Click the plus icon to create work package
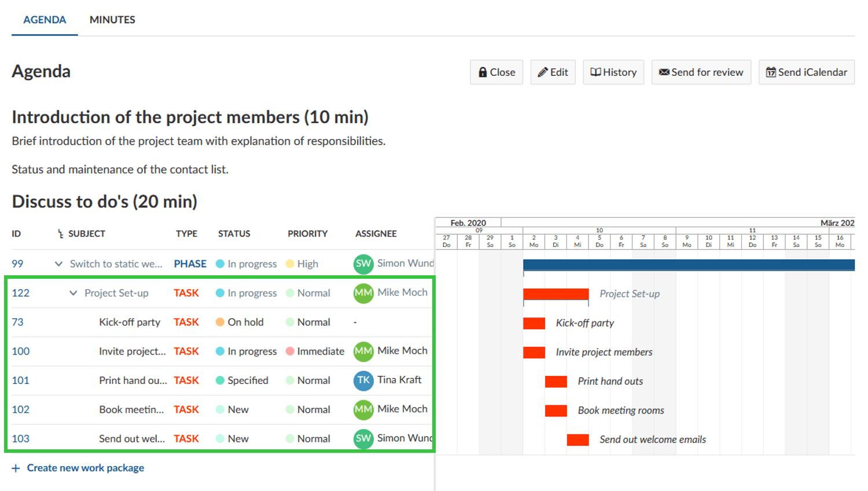Viewport: 868px width, 491px height. (16, 468)
